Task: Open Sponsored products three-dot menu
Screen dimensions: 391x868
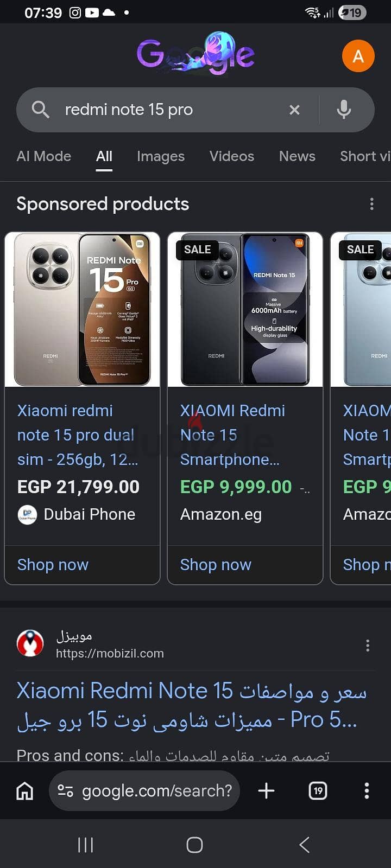Action: (x=371, y=204)
